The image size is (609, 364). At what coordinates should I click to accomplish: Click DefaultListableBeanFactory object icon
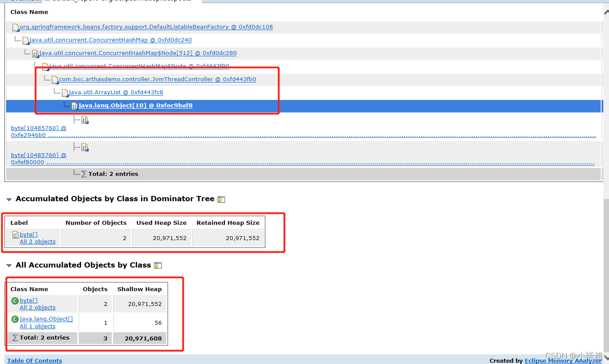click(16, 28)
